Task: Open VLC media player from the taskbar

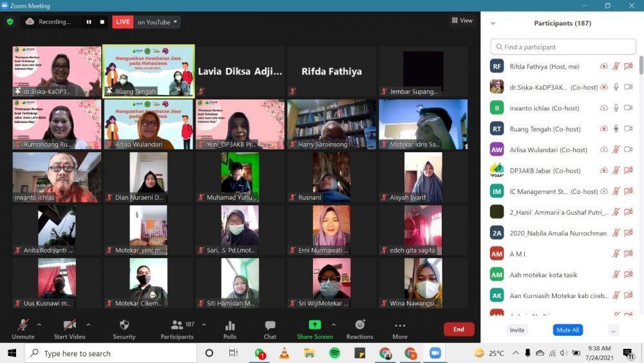Action: point(284,353)
